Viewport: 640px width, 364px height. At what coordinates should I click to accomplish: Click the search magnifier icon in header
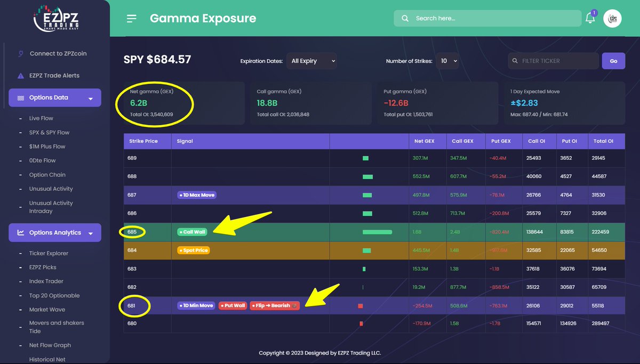pyautogui.click(x=405, y=18)
